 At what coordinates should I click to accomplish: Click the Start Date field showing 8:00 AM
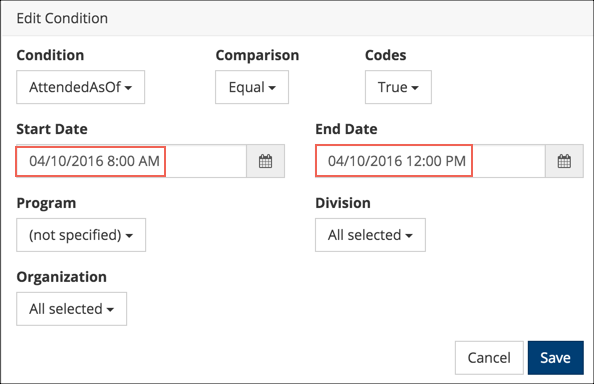pos(131,161)
